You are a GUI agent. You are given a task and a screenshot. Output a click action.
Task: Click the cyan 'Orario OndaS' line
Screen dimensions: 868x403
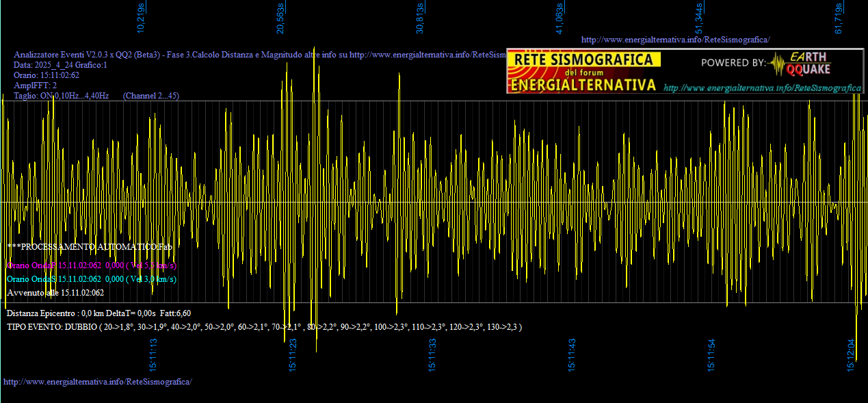tap(92, 278)
